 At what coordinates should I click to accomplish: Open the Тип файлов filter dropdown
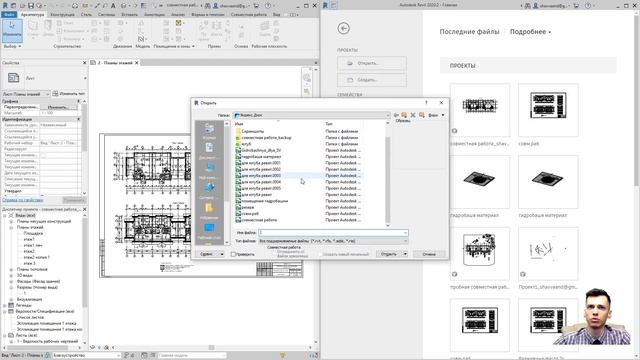tap(333, 241)
